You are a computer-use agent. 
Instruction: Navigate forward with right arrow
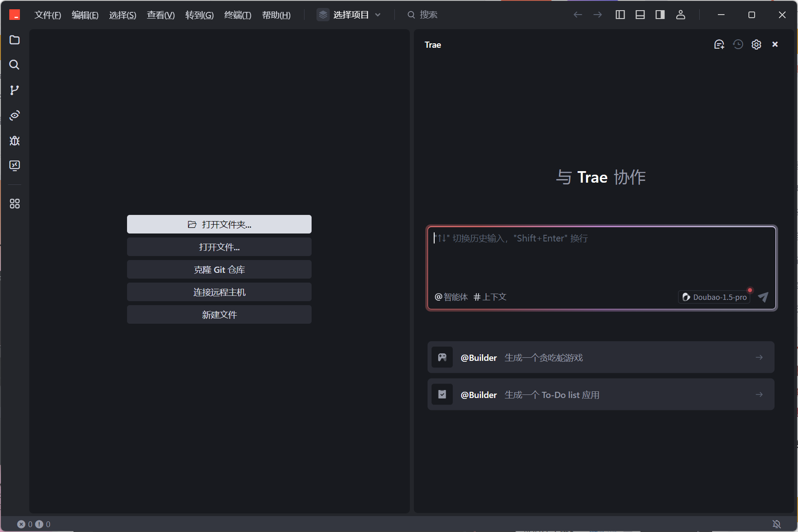click(598, 15)
